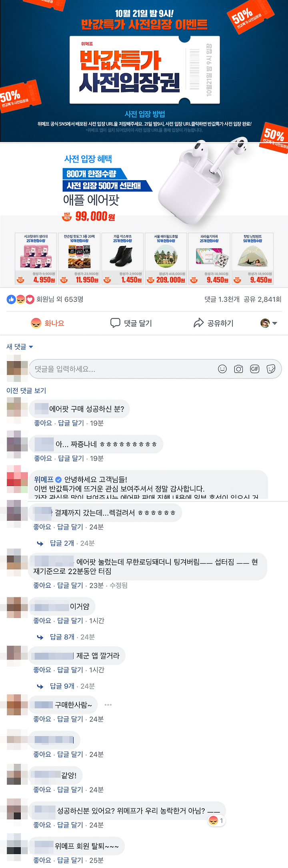Image resolution: width=288 pixels, height=868 pixels.
Task: Like the 에어팟 구매 성공하신 분 comment
Action: [x=43, y=423]
